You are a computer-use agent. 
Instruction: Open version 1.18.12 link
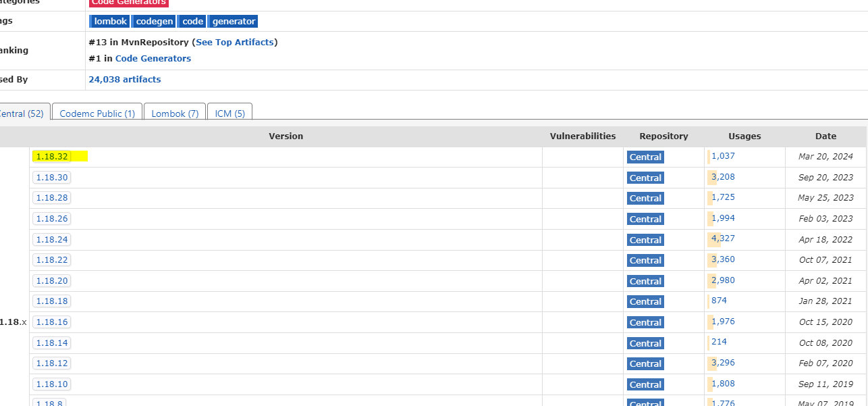pos(52,363)
